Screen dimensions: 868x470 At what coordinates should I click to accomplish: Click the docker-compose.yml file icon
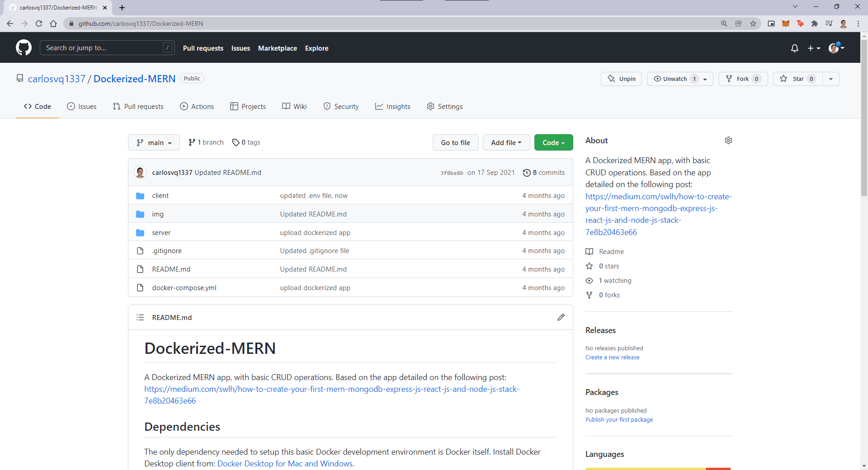click(140, 287)
